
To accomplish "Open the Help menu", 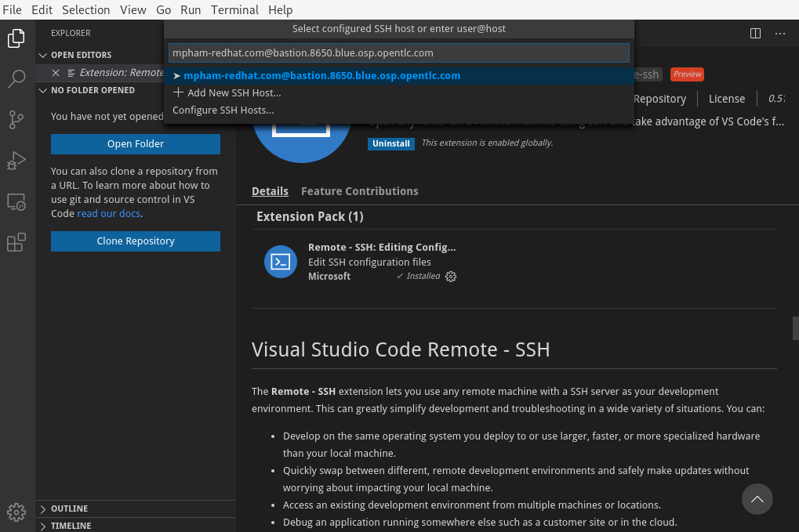I will [x=280, y=9].
